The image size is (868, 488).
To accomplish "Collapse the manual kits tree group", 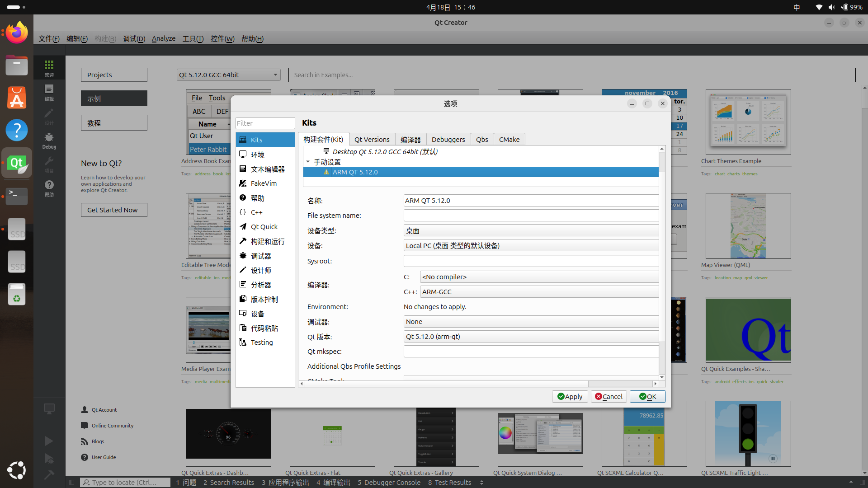I will click(x=308, y=162).
